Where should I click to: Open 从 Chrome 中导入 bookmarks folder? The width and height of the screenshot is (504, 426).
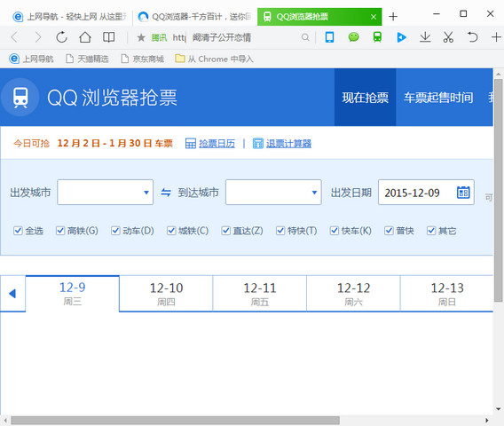tap(214, 59)
